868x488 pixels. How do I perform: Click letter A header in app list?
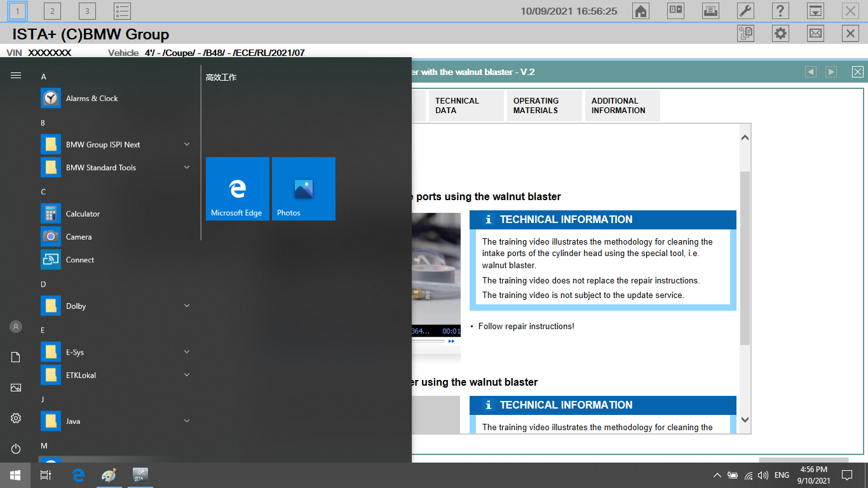coord(44,77)
